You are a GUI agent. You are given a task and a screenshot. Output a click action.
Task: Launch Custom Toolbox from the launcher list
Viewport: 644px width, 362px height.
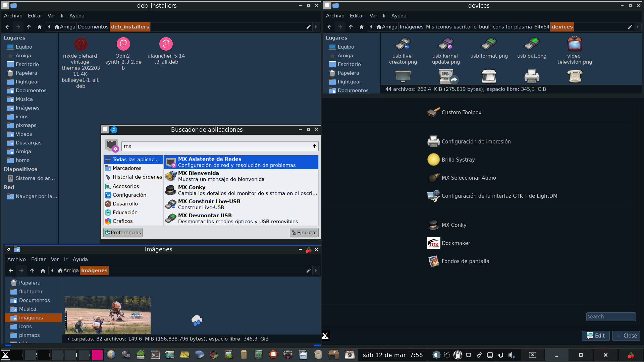(x=454, y=112)
